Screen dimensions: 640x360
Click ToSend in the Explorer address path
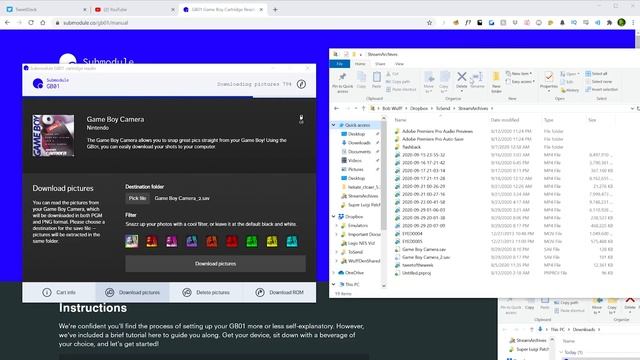click(443, 109)
